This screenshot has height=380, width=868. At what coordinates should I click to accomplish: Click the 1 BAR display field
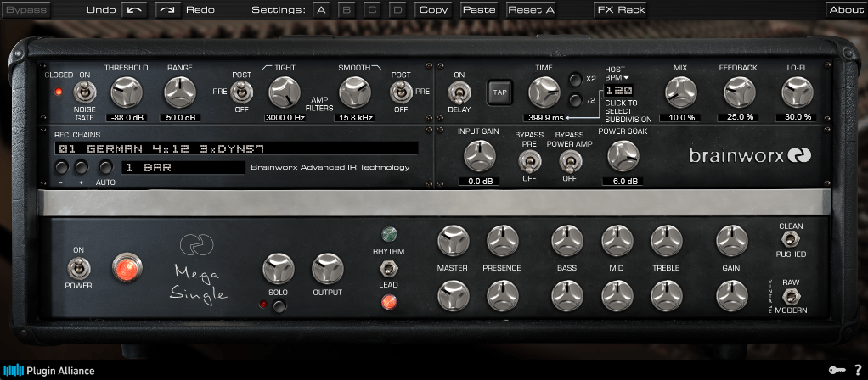(183, 167)
